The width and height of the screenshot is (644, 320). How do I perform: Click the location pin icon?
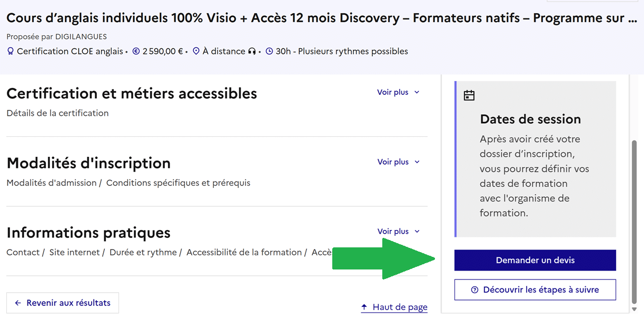(x=196, y=52)
